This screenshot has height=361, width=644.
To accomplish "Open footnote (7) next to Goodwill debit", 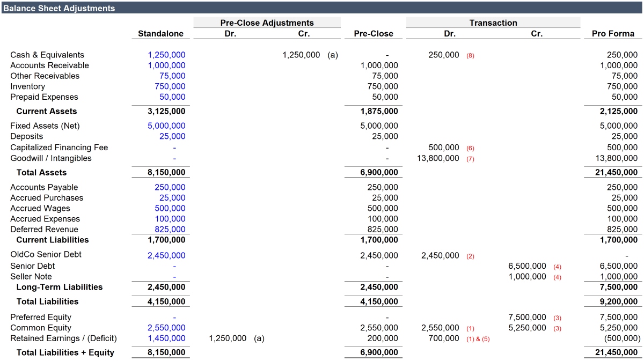I will pos(470,159).
